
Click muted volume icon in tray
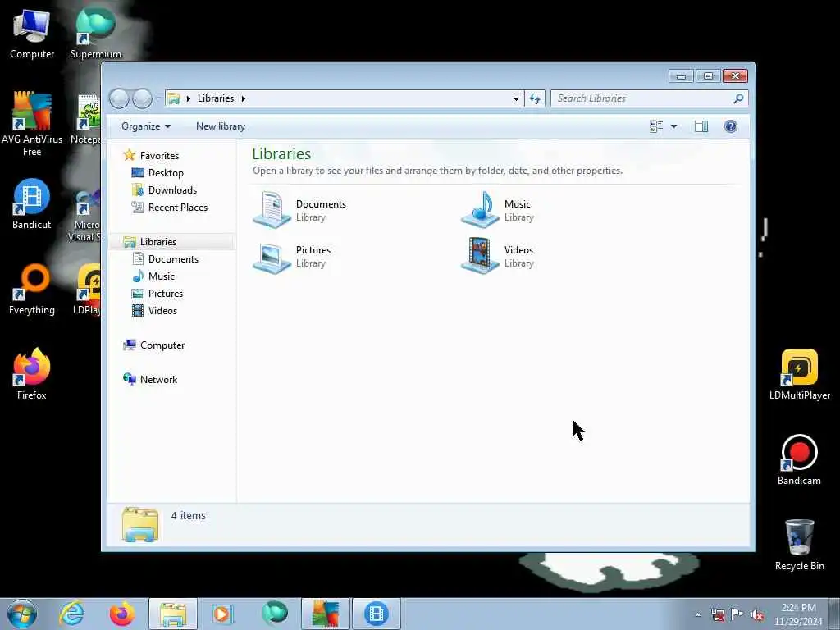[757, 614]
